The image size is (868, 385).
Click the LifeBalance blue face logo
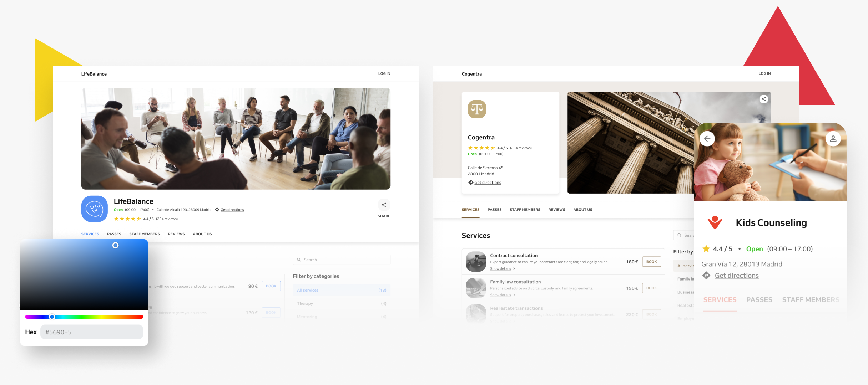95,209
